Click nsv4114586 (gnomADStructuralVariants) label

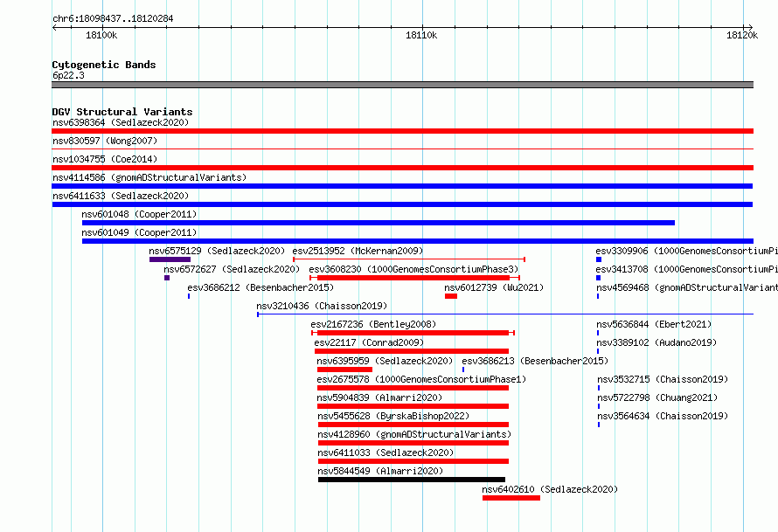(x=149, y=177)
